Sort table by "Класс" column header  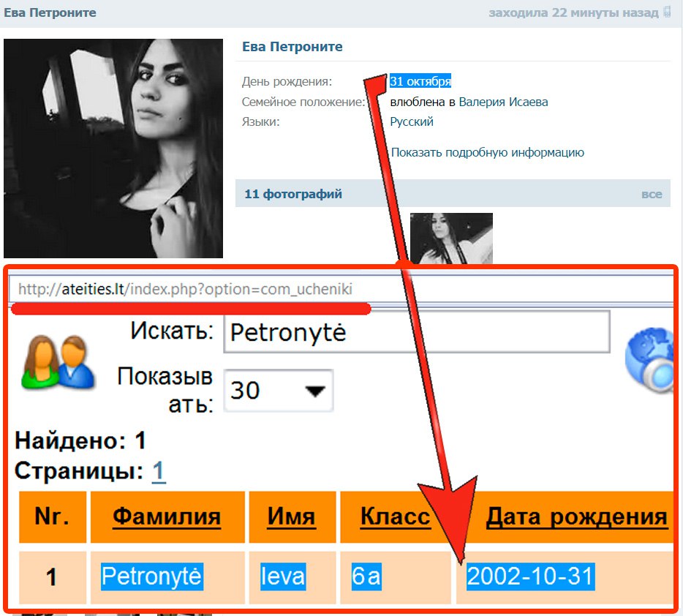point(395,517)
